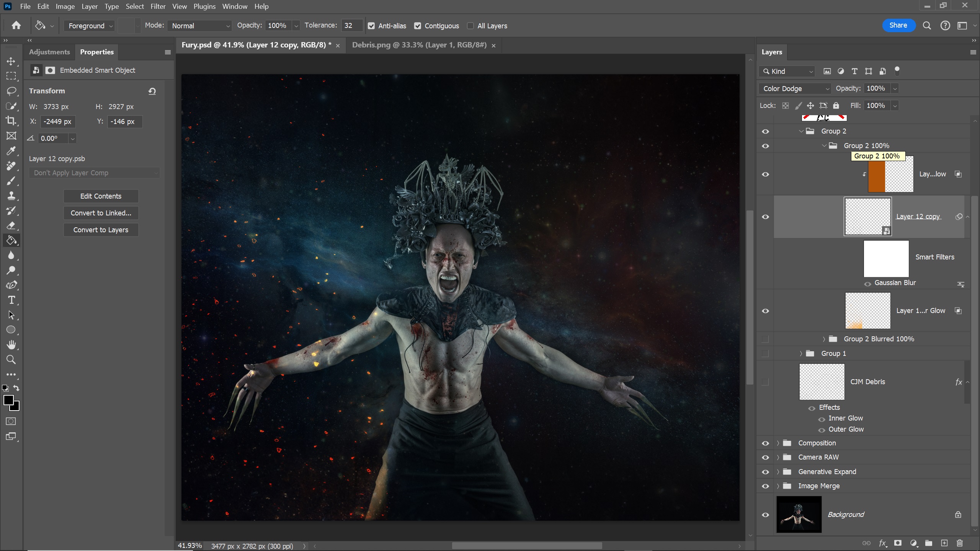Screen dimensions: 980x551
Task: Select the Horizontal Type tool
Action: pyautogui.click(x=11, y=300)
